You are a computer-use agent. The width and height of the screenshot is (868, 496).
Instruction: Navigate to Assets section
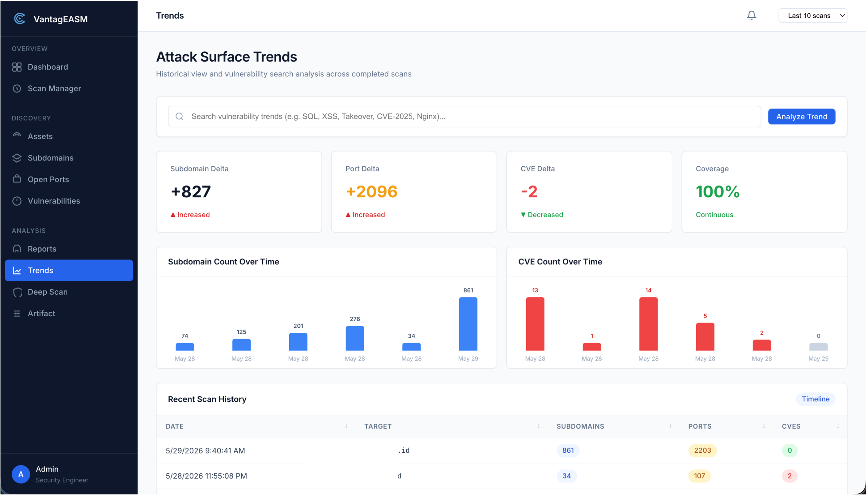pyautogui.click(x=69, y=136)
